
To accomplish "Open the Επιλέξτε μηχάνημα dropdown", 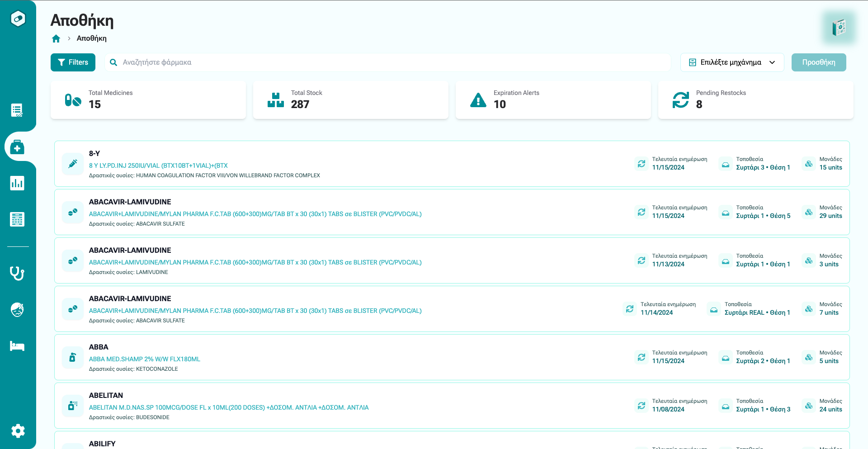I will tap(732, 62).
